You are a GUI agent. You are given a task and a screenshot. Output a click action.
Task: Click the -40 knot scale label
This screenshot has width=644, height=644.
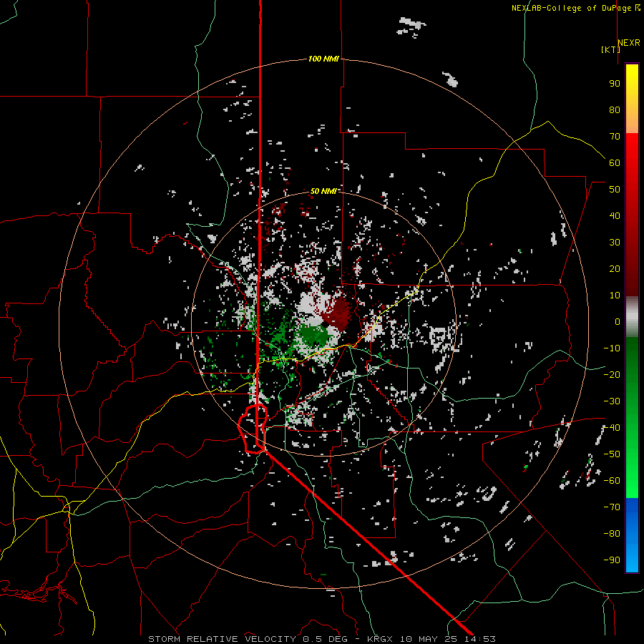tap(612, 428)
